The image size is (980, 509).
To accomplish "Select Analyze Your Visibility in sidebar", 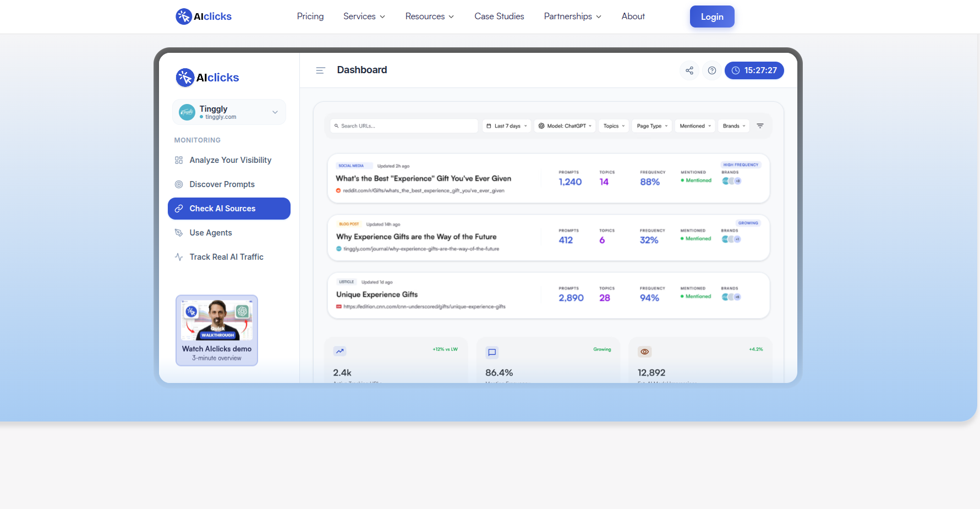I will pos(229,160).
